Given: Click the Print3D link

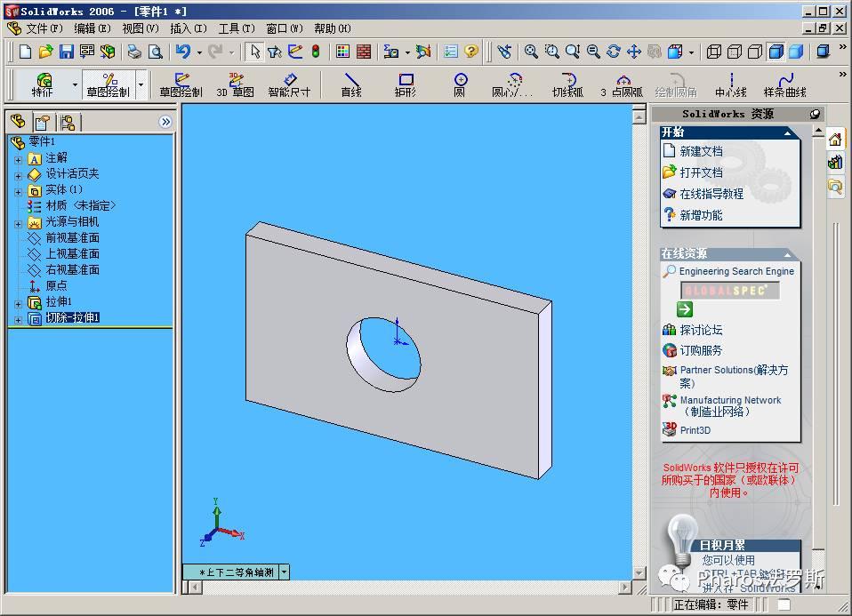Looking at the screenshot, I should tap(695, 430).
